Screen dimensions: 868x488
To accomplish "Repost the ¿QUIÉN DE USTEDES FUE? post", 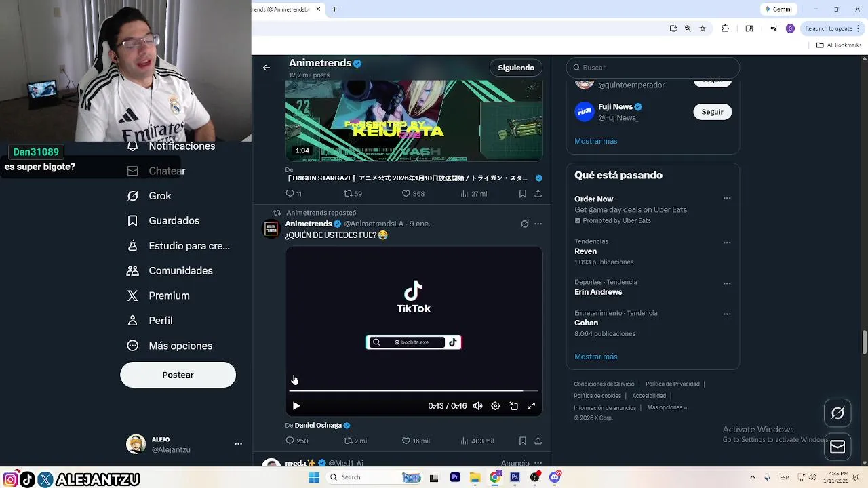I will [x=348, y=441].
